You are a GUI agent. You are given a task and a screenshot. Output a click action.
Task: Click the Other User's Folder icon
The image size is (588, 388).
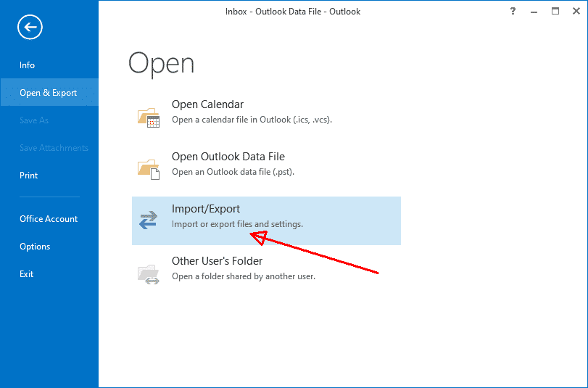pos(149,274)
